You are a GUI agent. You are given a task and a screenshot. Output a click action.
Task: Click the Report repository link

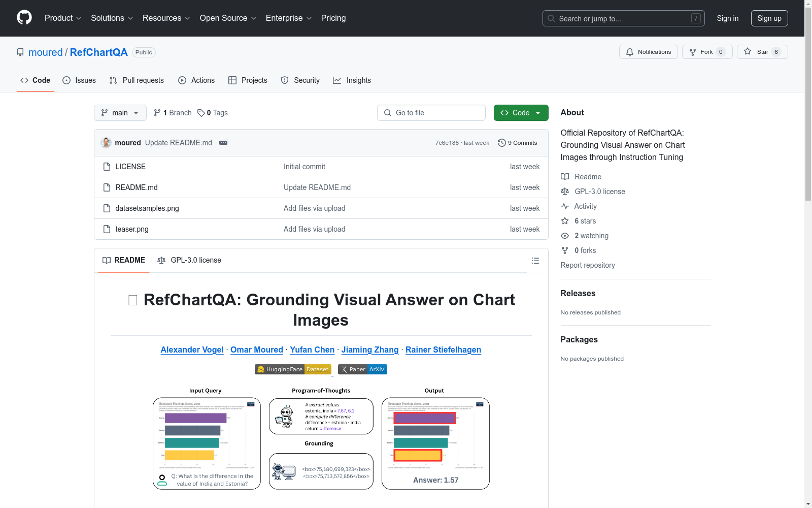click(x=588, y=265)
